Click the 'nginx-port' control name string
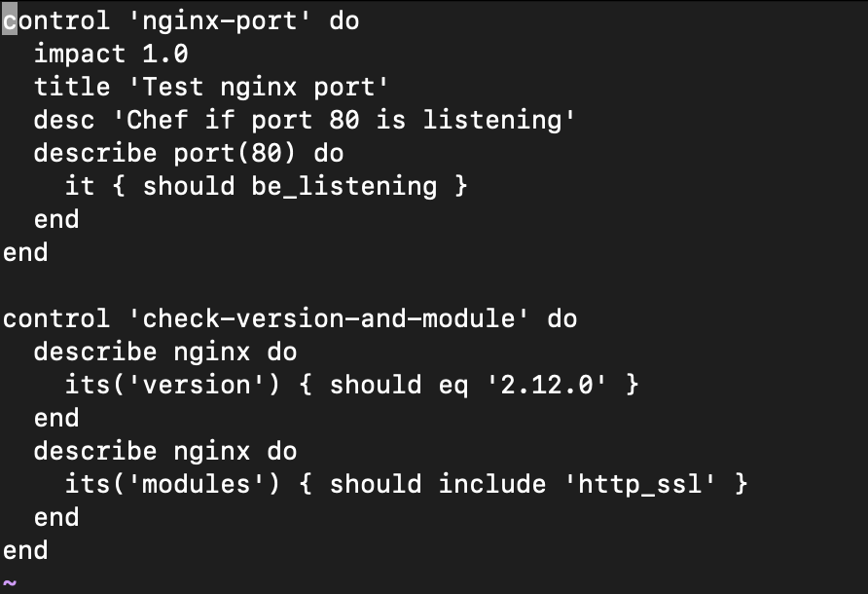This screenshot has width=868, height=594. pos(219,20)
